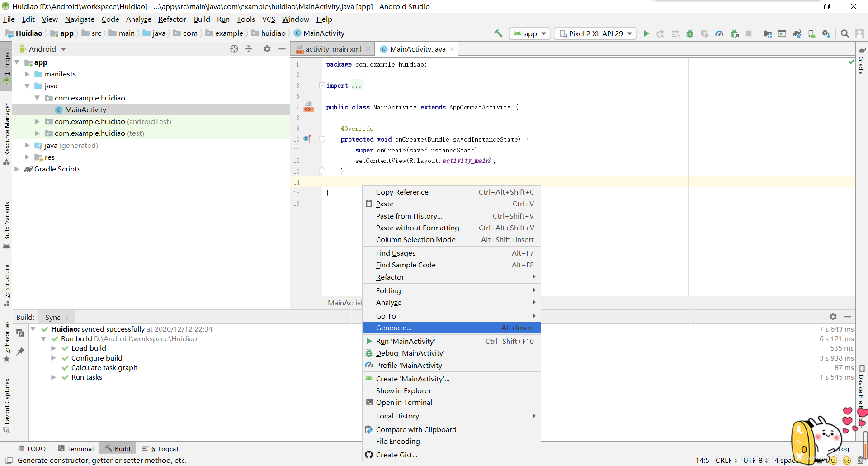Open the AVD Manager icon
This screenshot has height=466, width=868.
(811, 33)
